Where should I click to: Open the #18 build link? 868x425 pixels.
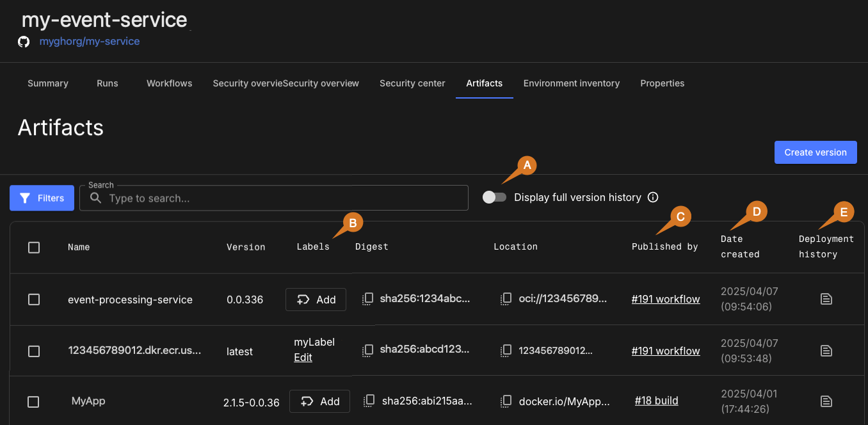coord(656,401)
